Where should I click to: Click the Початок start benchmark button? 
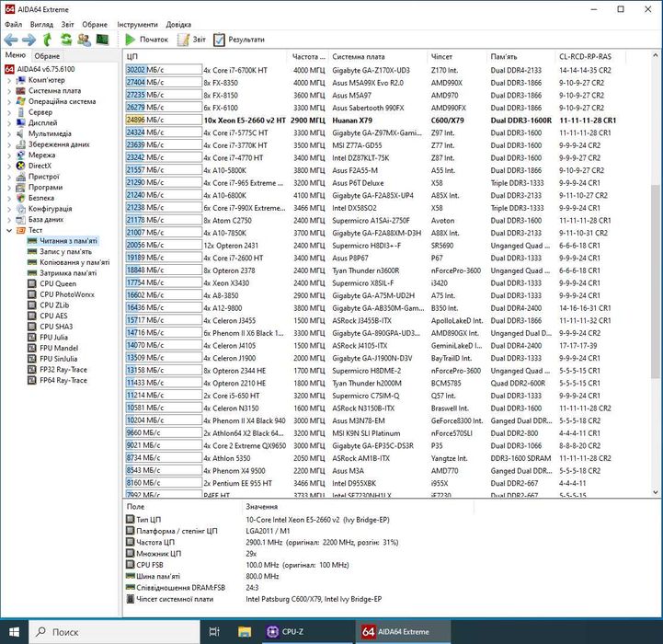(146, 40)
